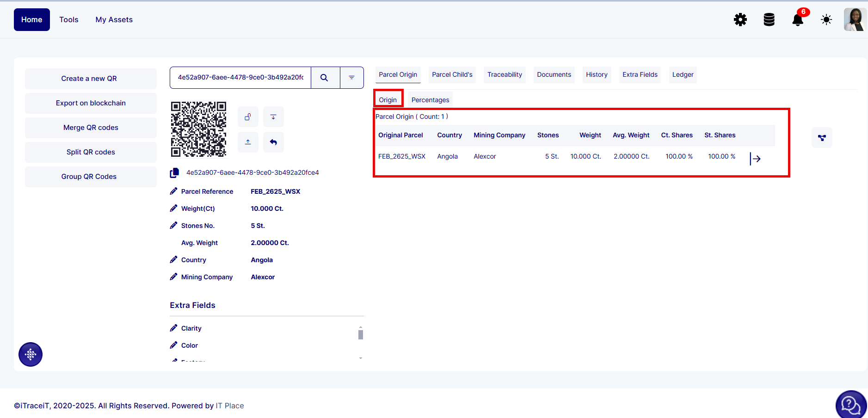
Task: Open the search filter options button
Action: point(351,78)
